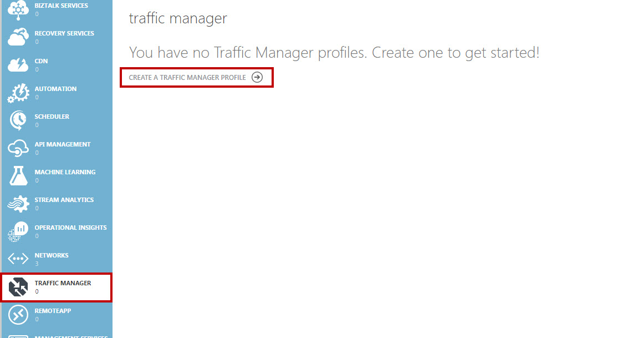Go to Networks menu item label

click(52, 255)
